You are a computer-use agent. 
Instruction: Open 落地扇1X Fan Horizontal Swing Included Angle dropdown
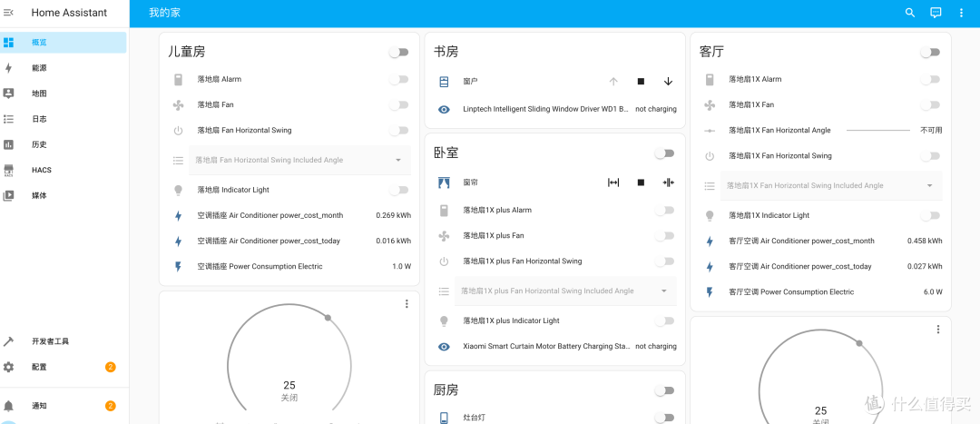pos(831,186)
